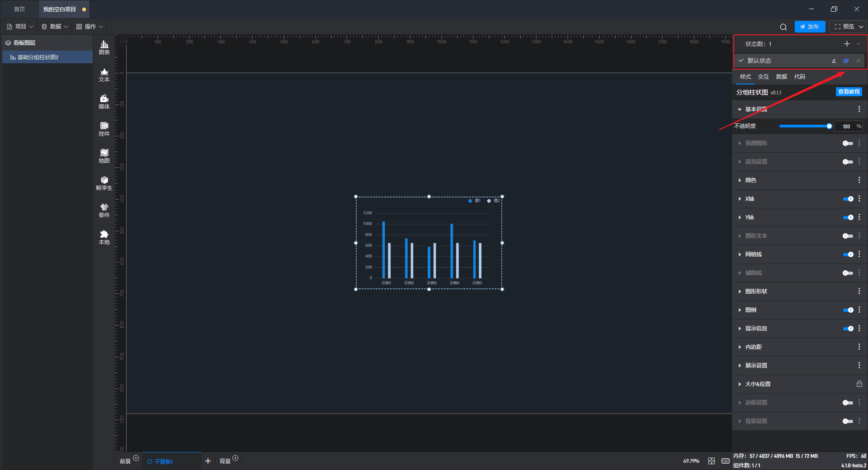Click the search magnifier icon in toolbar
The height and width of the screenshot is (470, 868).
[x=783, y=27]
